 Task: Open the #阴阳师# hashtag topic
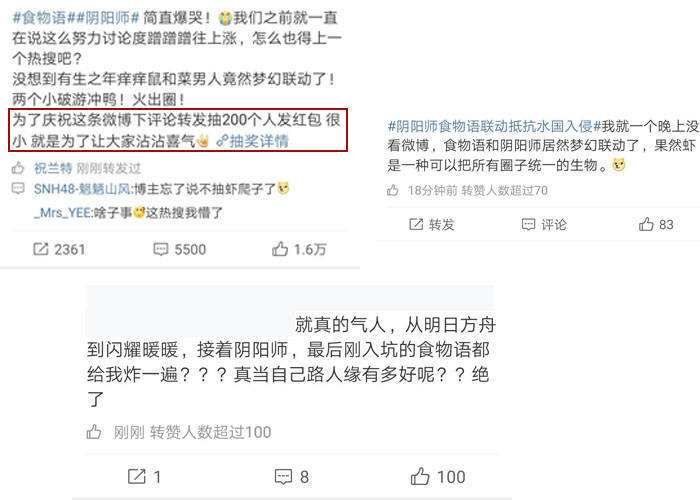(103, 18)
